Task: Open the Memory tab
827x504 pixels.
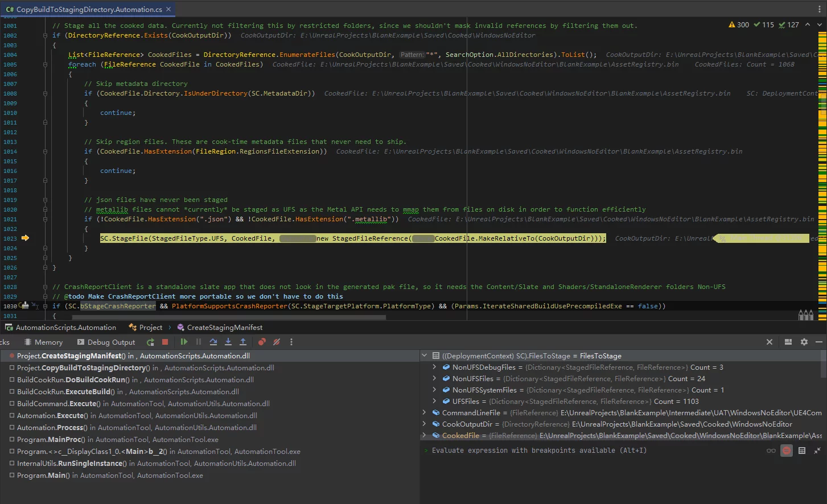Action: pyautogui.click(x=48, y=342)
